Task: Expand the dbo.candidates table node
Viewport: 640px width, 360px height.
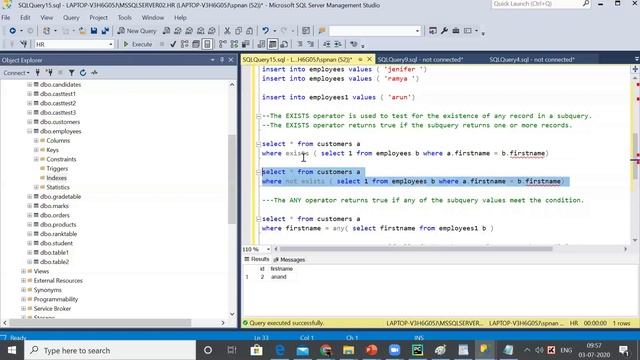Action: coord(29,84)
